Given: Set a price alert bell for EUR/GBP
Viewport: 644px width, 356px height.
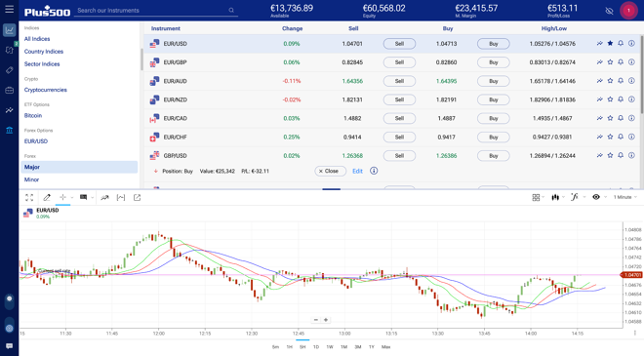Looking at the screenshot, I should [621, 62].
